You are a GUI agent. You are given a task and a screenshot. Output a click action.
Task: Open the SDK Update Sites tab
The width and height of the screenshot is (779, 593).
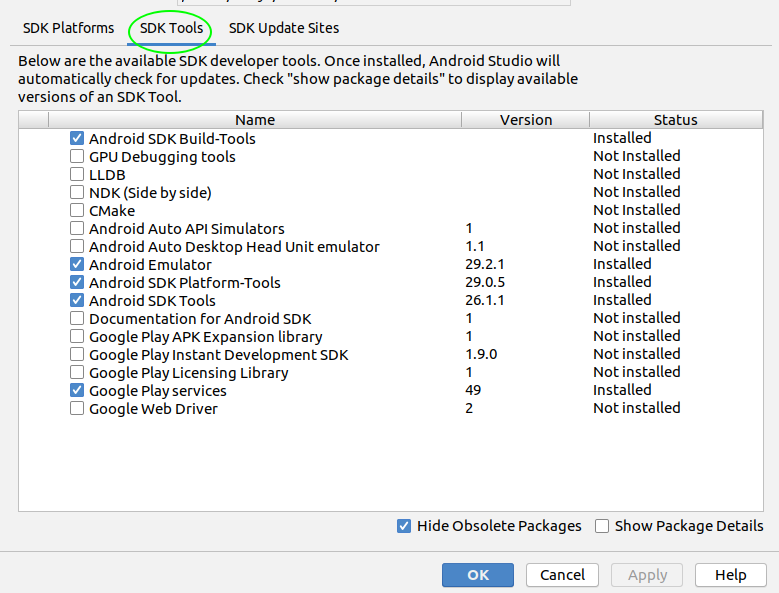[284, 28]
